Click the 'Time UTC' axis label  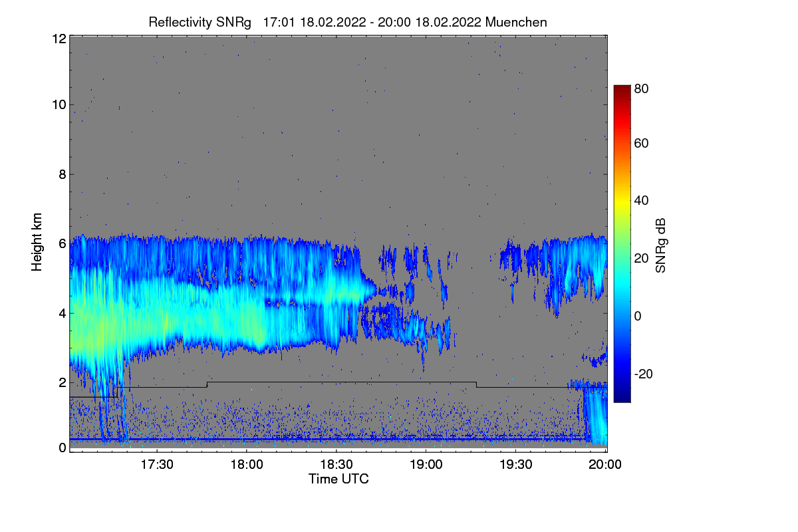click(338, 479)
